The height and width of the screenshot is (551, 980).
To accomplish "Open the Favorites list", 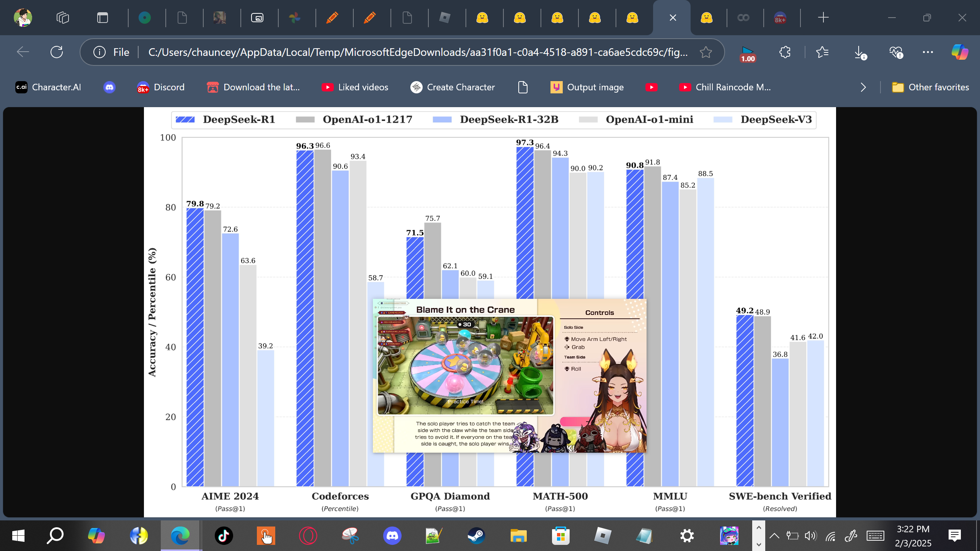I will 822,52.
